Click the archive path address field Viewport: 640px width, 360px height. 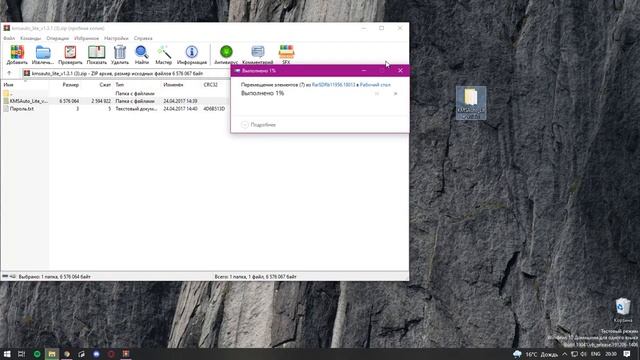[126, 73]
